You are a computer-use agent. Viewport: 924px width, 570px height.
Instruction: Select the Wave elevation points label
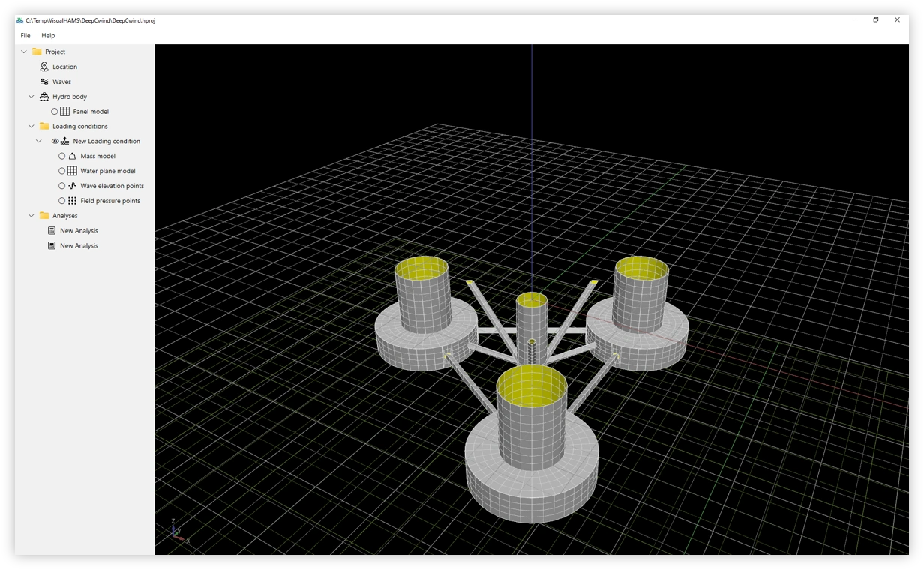click(x=112, y=186)
